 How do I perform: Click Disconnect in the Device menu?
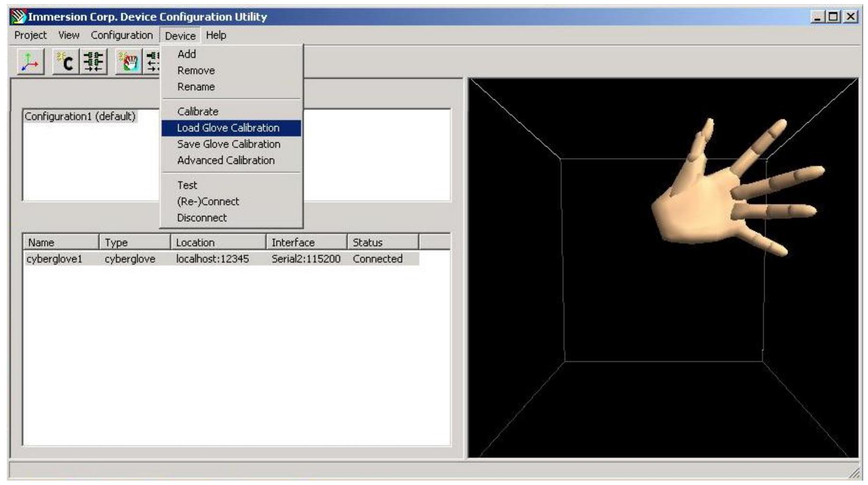pyautogui.click(x=231, y=218)
